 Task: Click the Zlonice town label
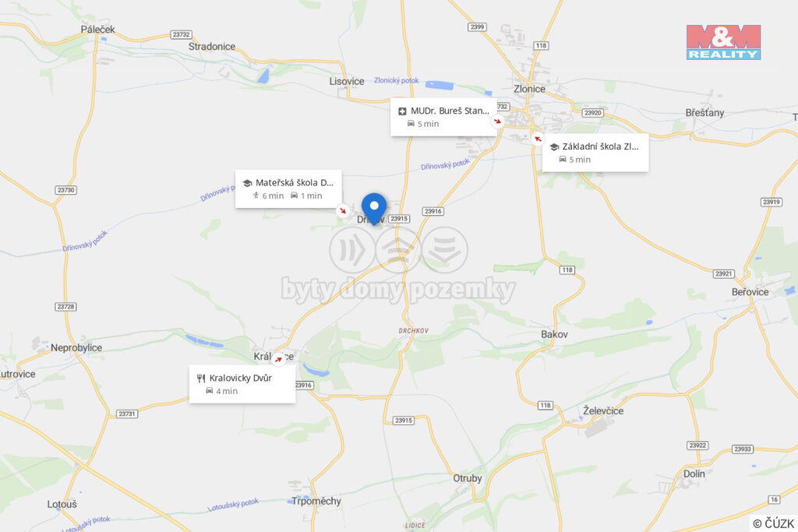click(x=529, y=89)
